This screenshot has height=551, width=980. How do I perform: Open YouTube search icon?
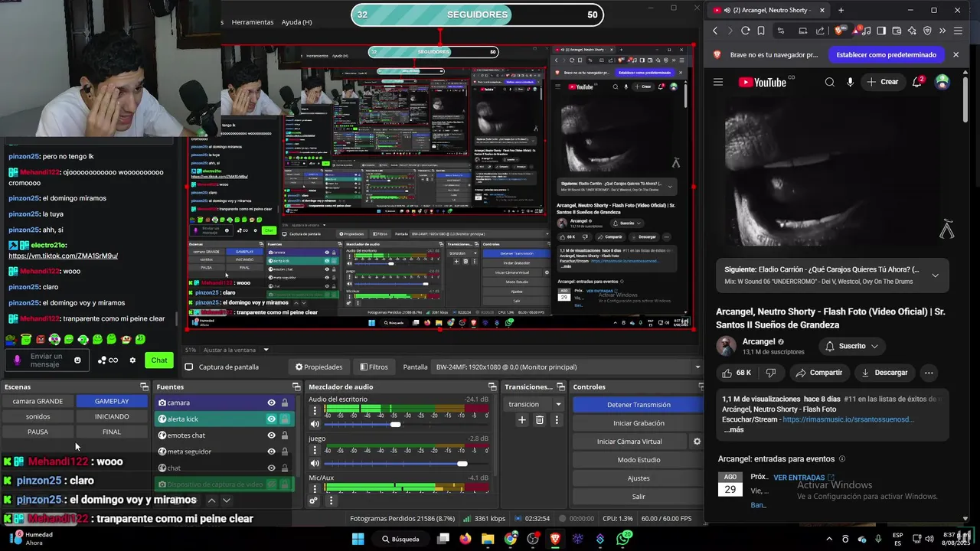830,82
